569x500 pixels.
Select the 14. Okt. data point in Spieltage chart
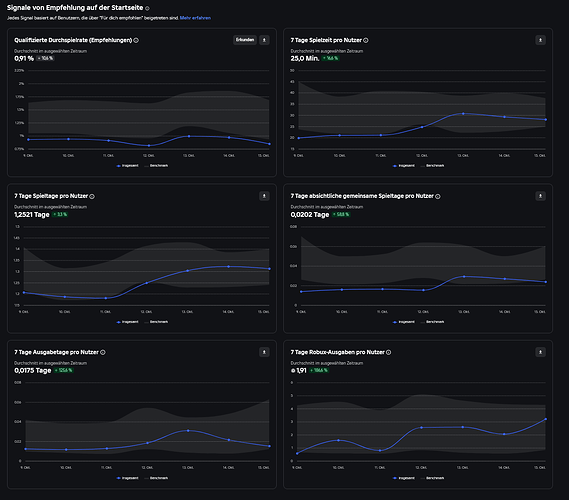pyautogui.click(x=228, y=266)
